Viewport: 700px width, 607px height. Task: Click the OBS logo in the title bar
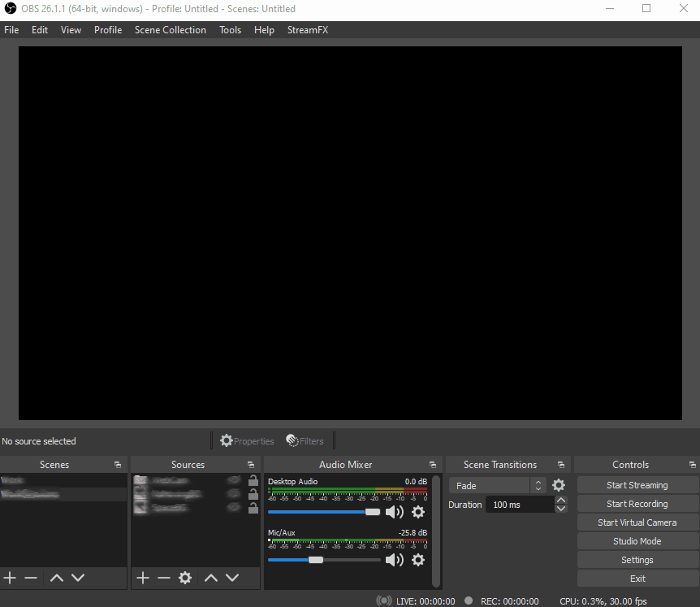11,8
